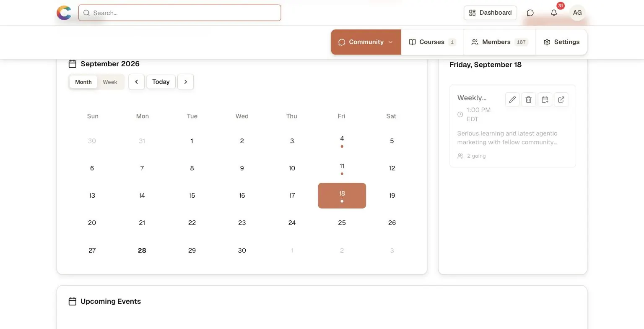Open notifications bell with 31 badge
The image size is (644, 329).
tap(554, 13)
